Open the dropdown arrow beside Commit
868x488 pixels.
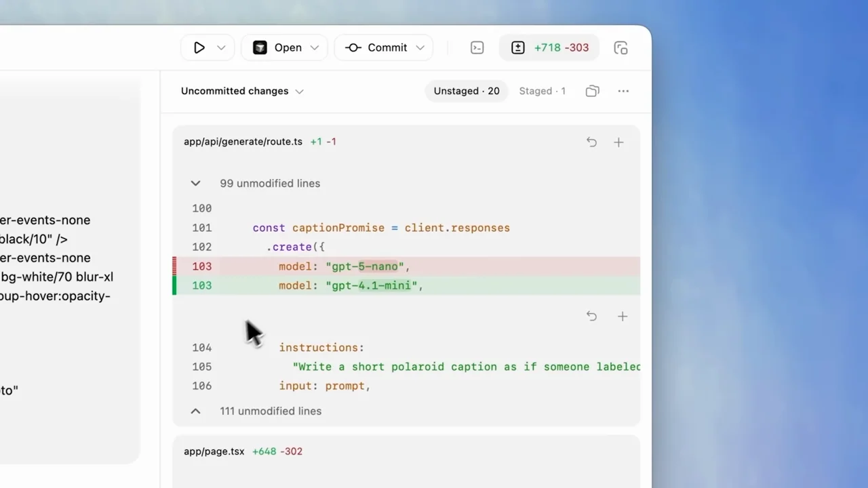click(420, 47)
